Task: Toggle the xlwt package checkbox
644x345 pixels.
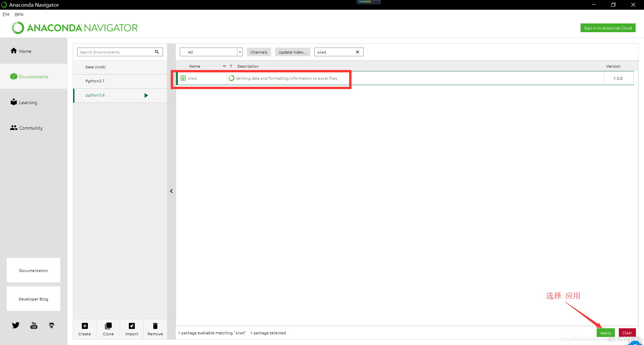Action: click(x=183, y=78)
